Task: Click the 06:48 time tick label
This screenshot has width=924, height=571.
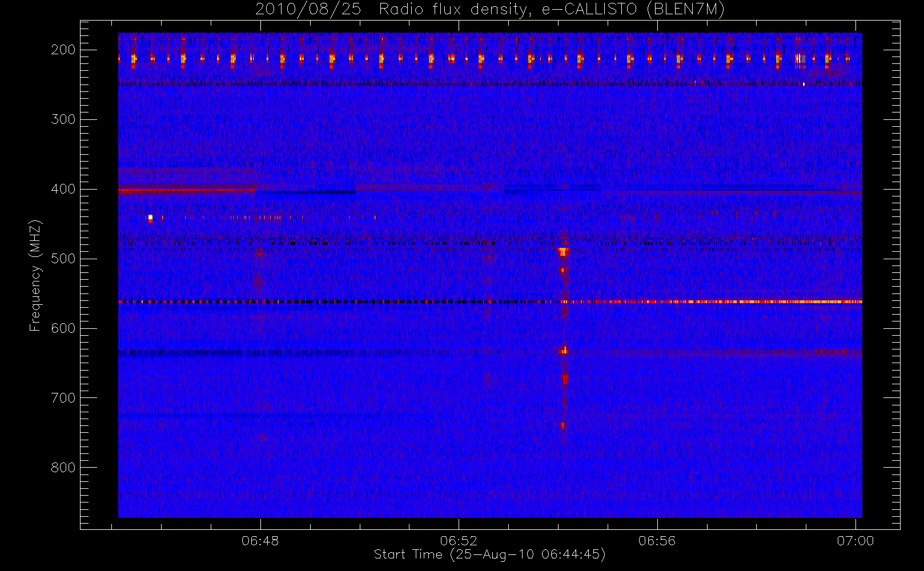Action: [260, 541]
